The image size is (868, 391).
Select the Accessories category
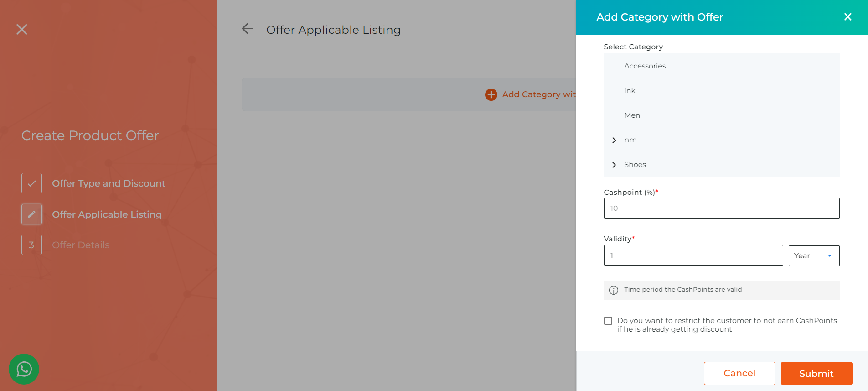coord(645,66)
